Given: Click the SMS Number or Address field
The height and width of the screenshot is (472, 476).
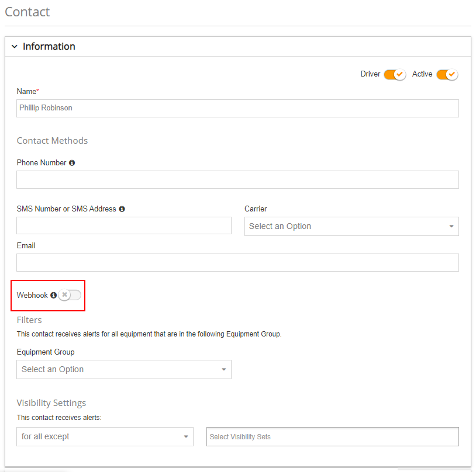Looking at the screenshot, I should point(124,225).
